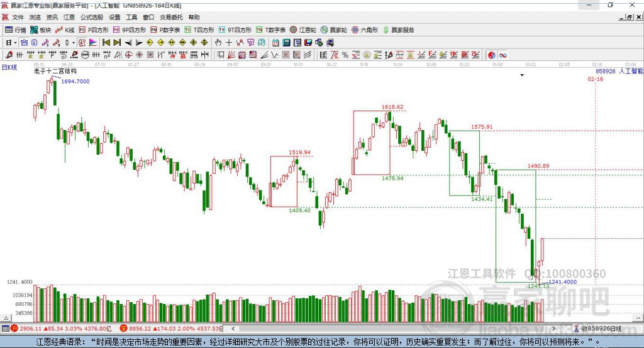
Task: Open the 公式选股 menu
Action: (x=92, y=17)
